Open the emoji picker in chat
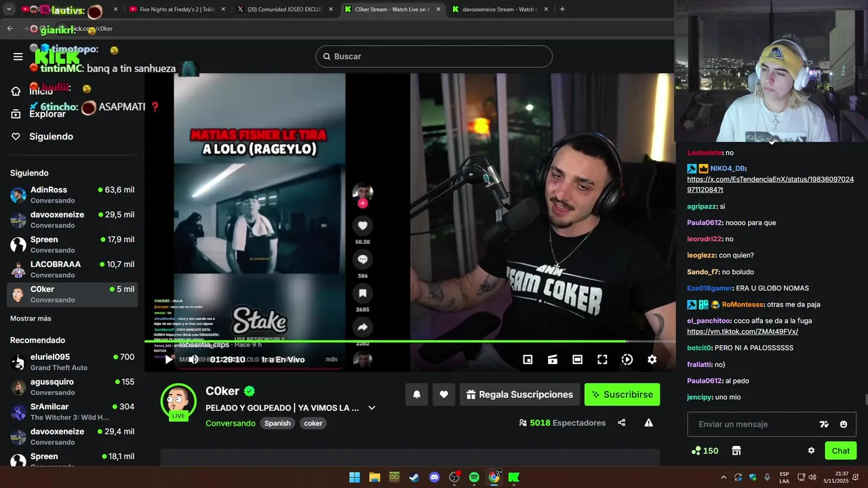This screenshot has height=488, width=868. (x=844, y=424)
